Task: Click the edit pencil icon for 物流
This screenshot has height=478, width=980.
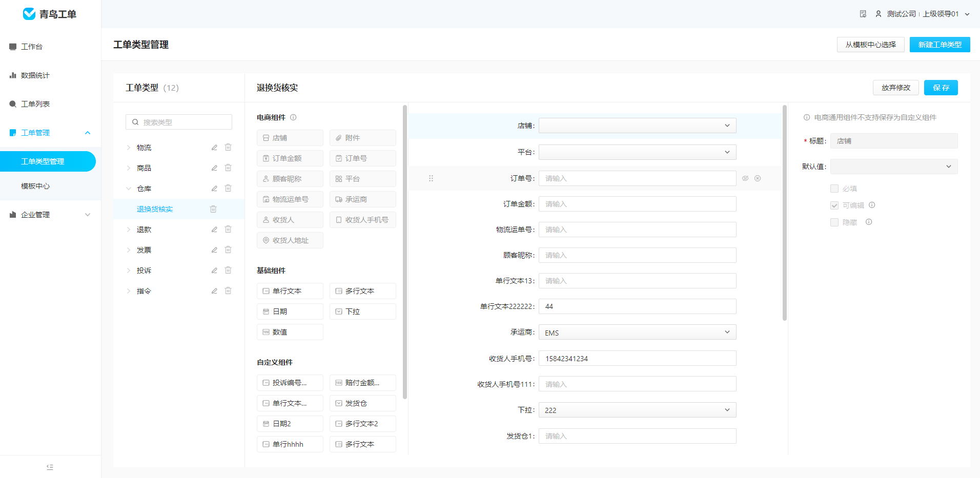Action: tap(214, 148)
